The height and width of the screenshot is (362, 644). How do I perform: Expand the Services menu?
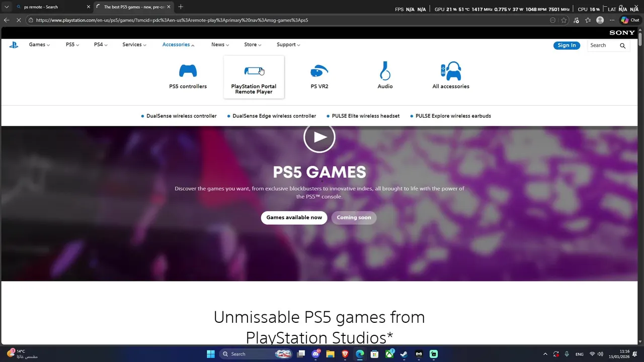[x=134, y=45]
